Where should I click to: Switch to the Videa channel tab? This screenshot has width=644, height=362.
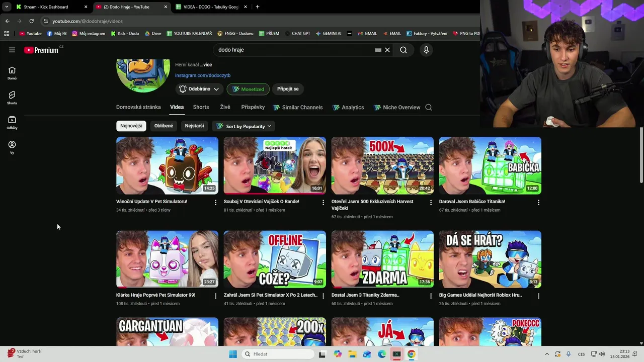(x=177, y=107)
